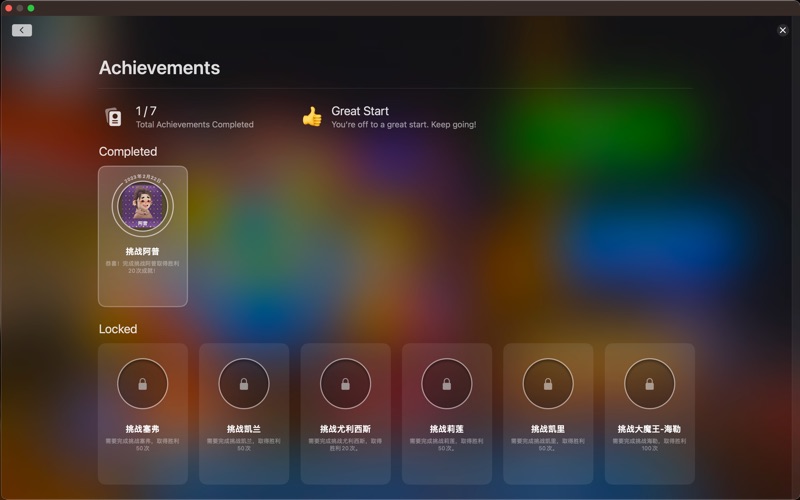Click the Locked section heading
The image size is (800, 500).
[x=118, y=329]
